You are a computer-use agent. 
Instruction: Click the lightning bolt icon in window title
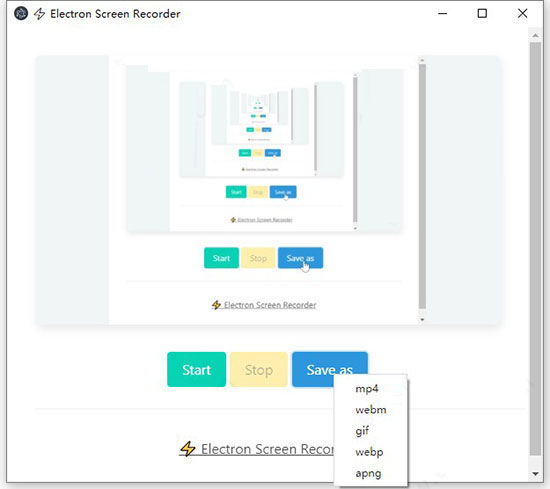point(39,14)
